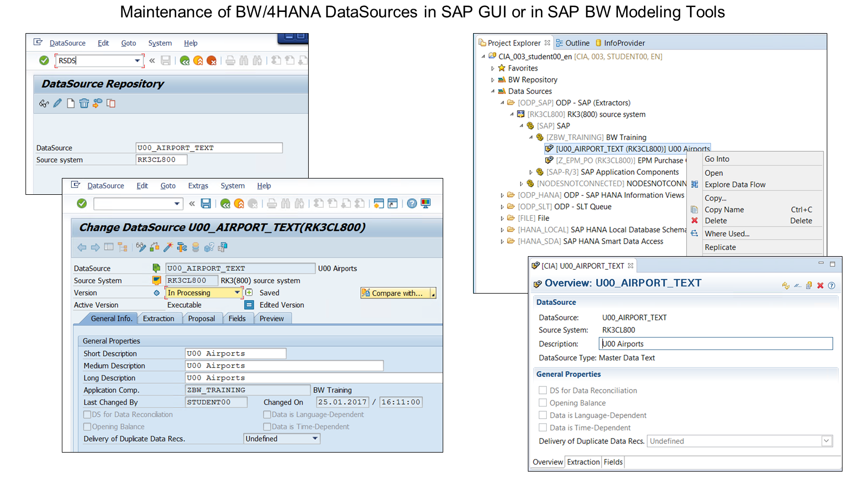Switch to Fields tab in Change DataSource
Screen dimensions: 868x477
pyautogui.click(x=237, y=319)
